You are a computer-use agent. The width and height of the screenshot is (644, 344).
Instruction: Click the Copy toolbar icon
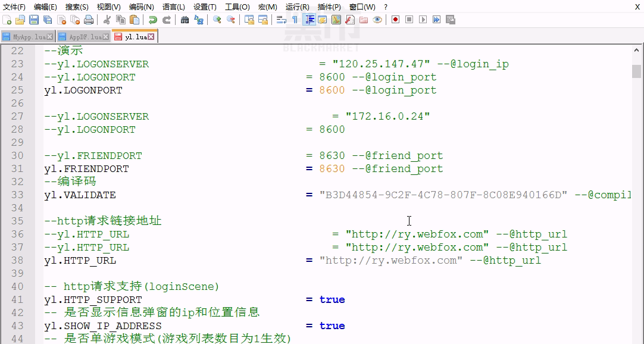[121, 20]
